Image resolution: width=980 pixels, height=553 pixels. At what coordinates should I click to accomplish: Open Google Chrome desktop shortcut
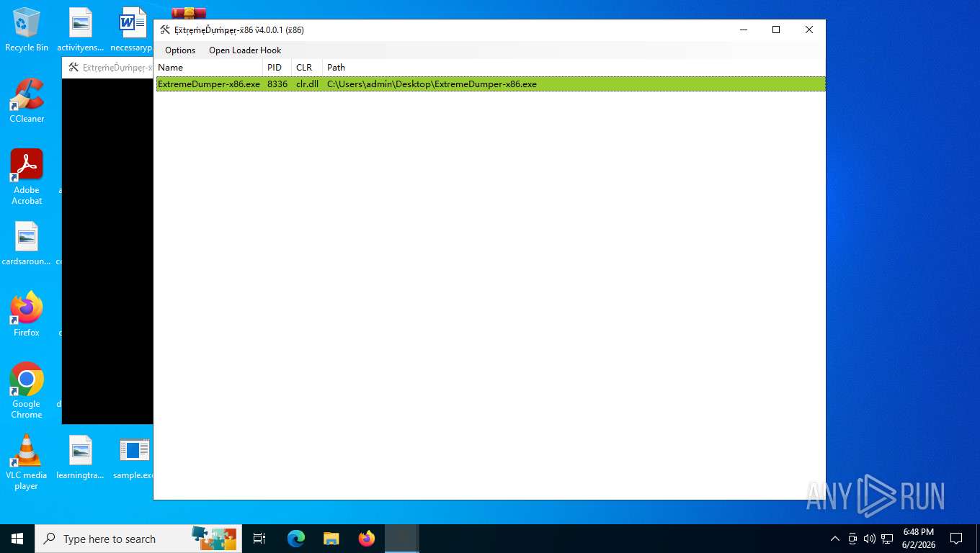(x=27, y=390)
